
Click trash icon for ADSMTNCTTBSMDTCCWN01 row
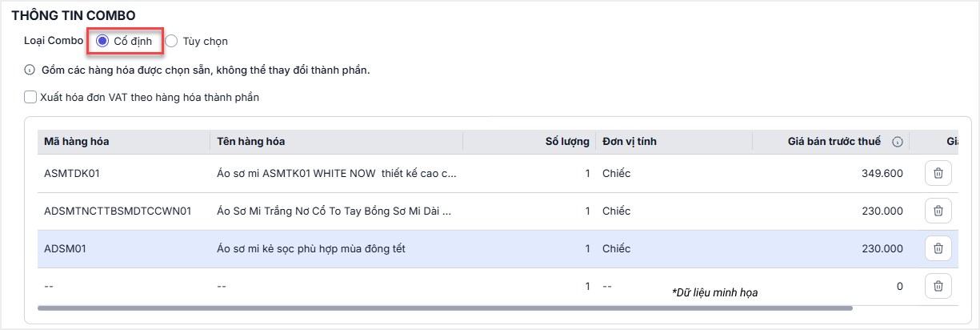tap(938, 211)
